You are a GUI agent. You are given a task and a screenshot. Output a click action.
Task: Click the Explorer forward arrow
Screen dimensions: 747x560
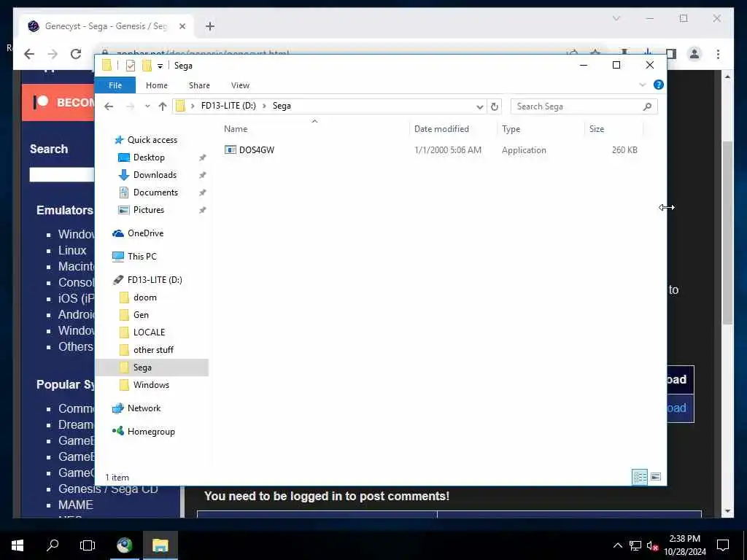click(x=130, y=106)
